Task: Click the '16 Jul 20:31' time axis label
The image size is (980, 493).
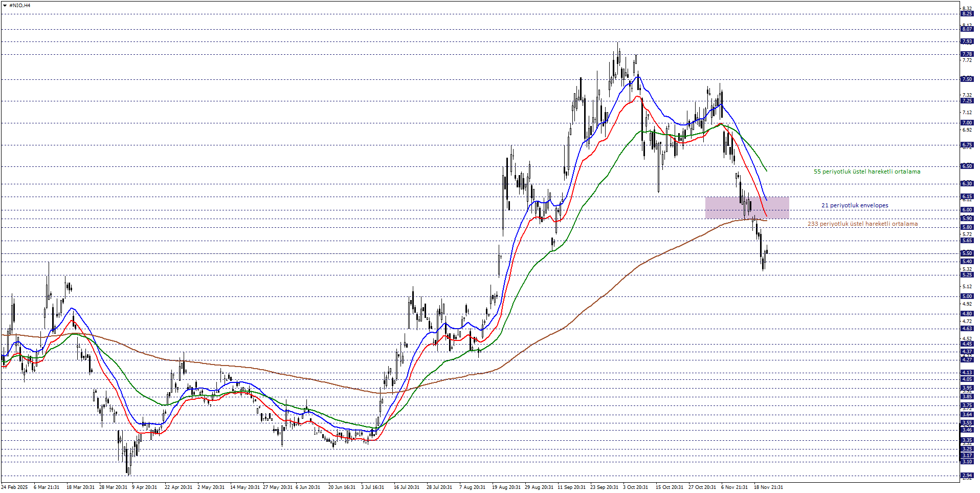Action: coord(407,487)
